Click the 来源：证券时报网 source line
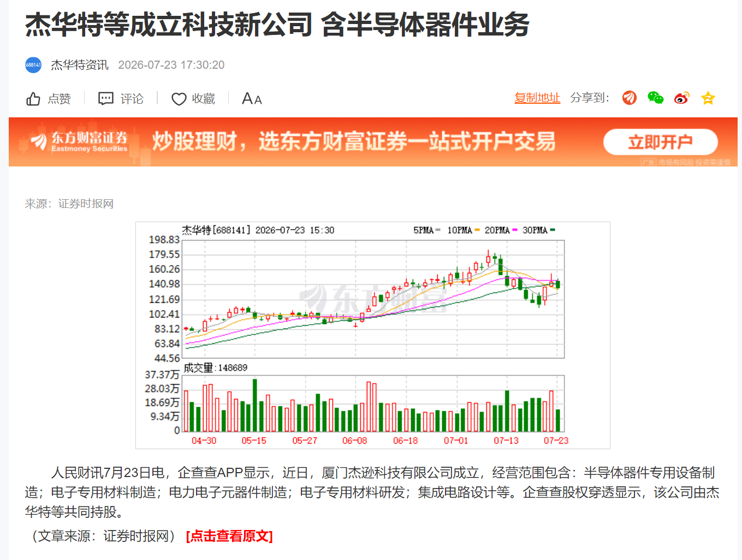The image size is (742, 560). (69, 204)
